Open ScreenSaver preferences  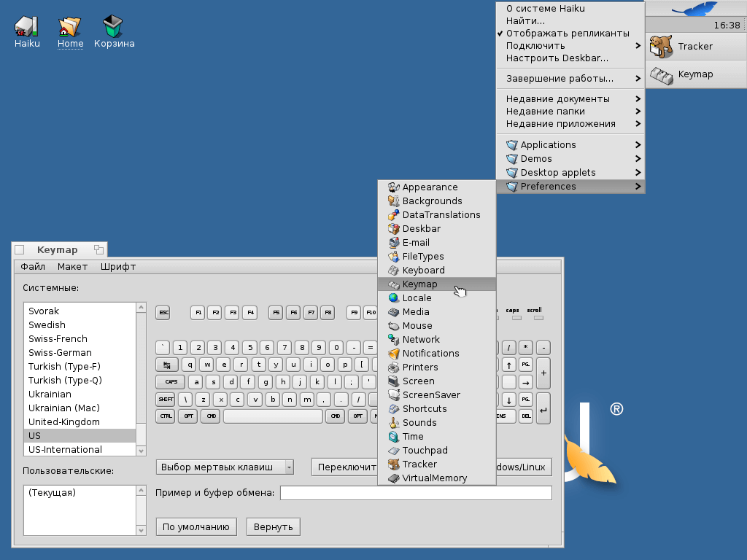tap(437, 394)
